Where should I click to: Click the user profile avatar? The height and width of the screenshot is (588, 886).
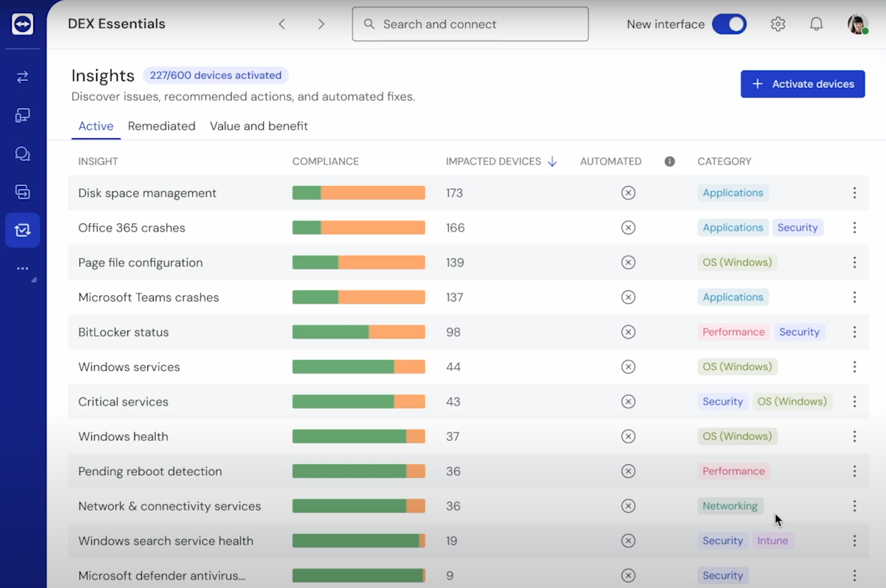857,24
